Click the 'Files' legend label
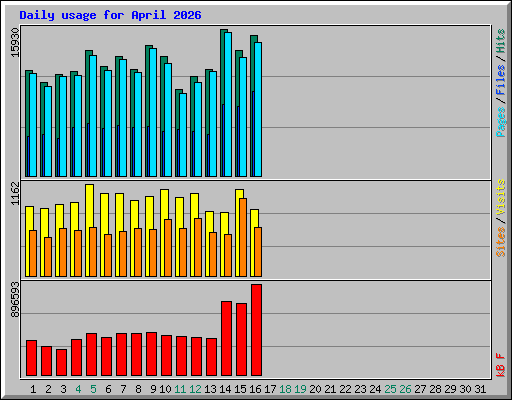This screenshot has height=400, width=512. point(500,80)
